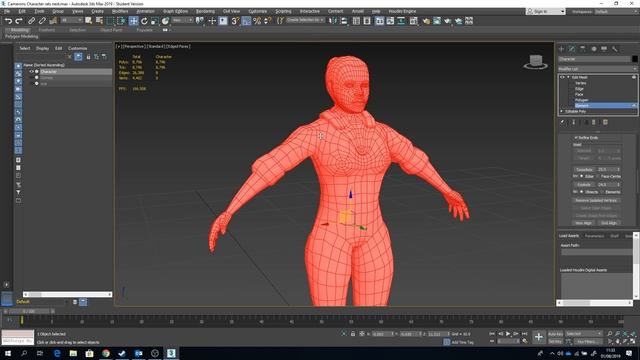Screen dimensions: 640x360
Task: Click the Align tool icon
Action: point(344,21)
